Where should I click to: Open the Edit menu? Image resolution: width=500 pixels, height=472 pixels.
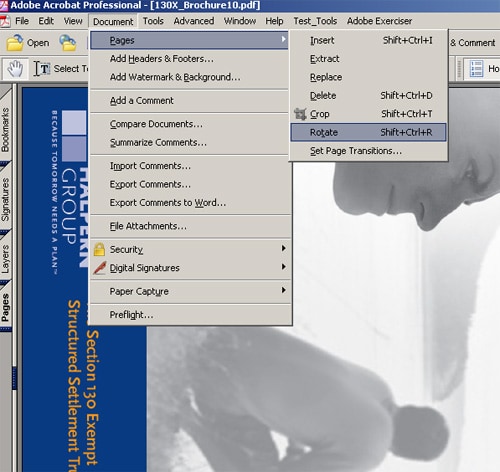point(46,21)
